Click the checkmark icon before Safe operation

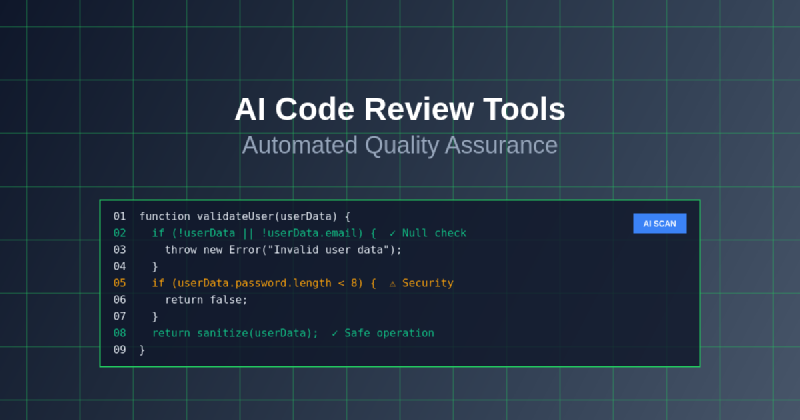click(x=334, y=333)
